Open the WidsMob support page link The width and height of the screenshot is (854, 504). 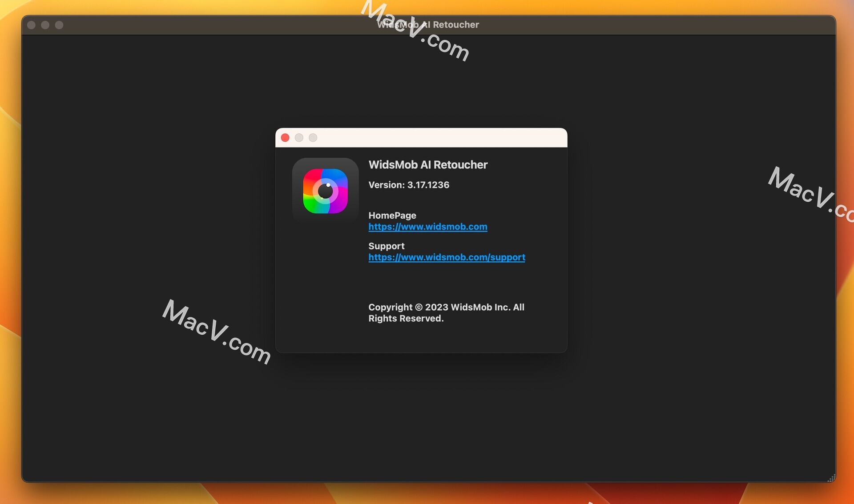[x=447, y=257]
